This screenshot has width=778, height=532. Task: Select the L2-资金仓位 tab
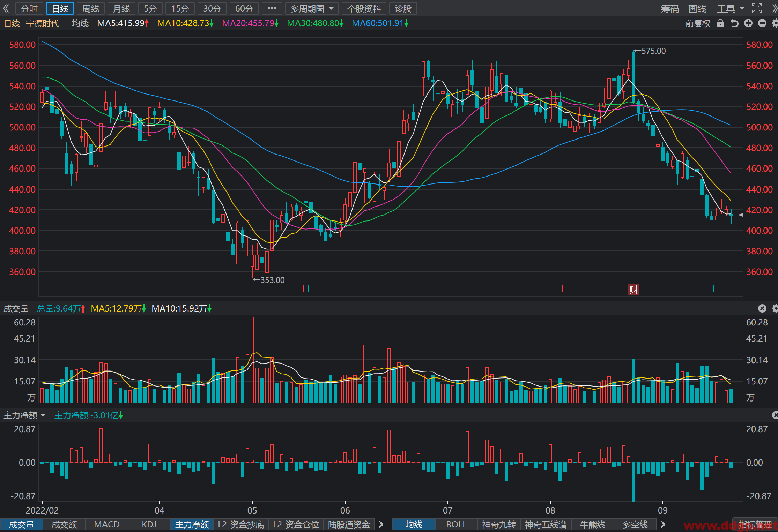click(x=296, y=524)
